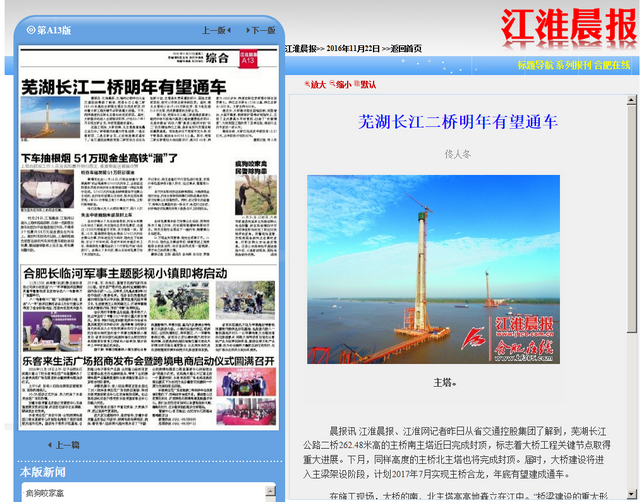Reset the font size with 默认
This screenshot has width=640, height=502.
pos(365,84)
